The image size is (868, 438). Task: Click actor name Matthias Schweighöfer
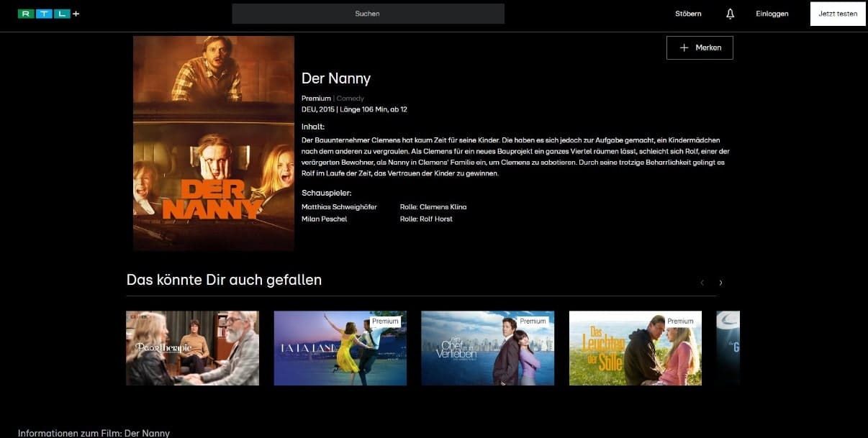[339, 207]
